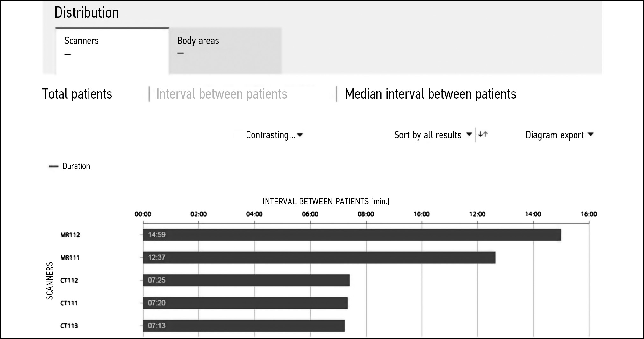Image resolution: width=644 pixels, height=339 pixels.
Task: Open the Diagram export dropdown
Action: [x=559, y=135]
